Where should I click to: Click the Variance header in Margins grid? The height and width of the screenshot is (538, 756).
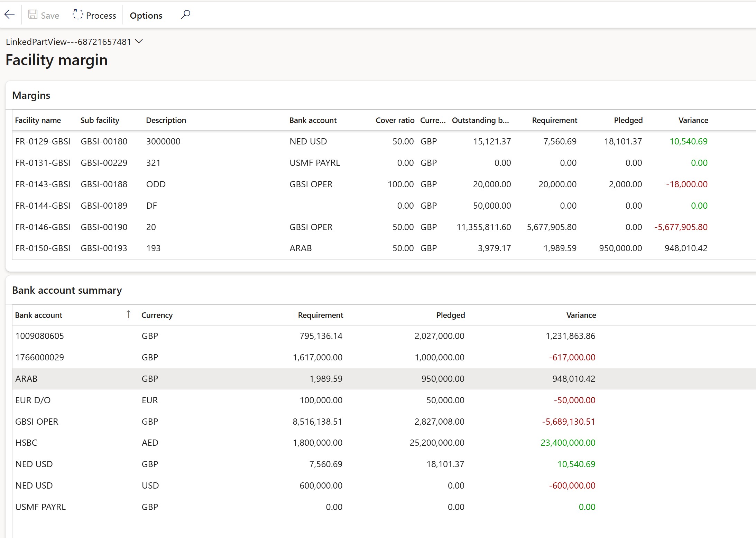click(693, 120)
